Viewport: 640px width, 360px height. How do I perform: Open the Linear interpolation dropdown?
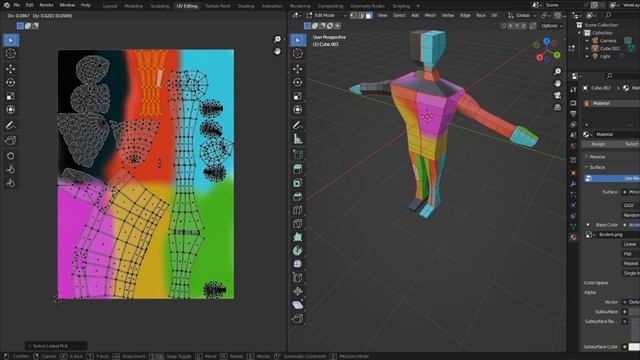(x=631, y=244)
